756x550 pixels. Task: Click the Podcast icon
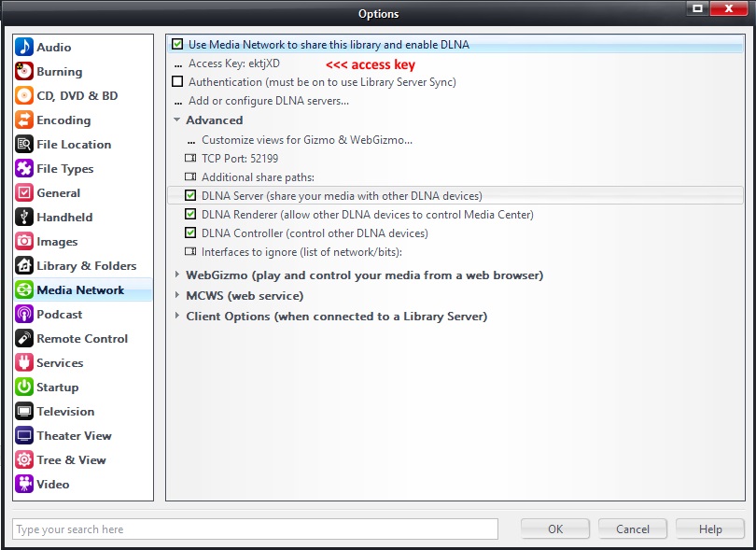[x=24, y=314]
